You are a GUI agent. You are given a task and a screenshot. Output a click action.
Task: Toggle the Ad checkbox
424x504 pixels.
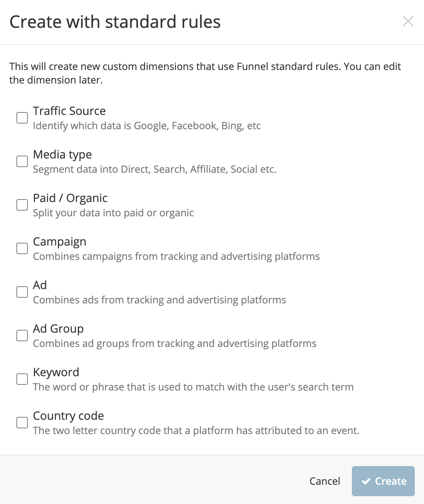[x=22, y=292]
